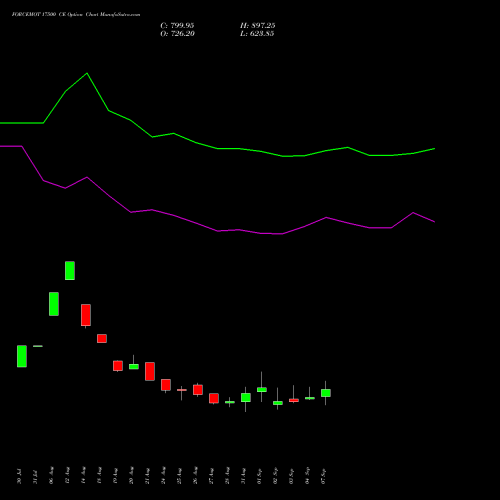Select the red candlestick above 27 Aug

tap(214, 398)
